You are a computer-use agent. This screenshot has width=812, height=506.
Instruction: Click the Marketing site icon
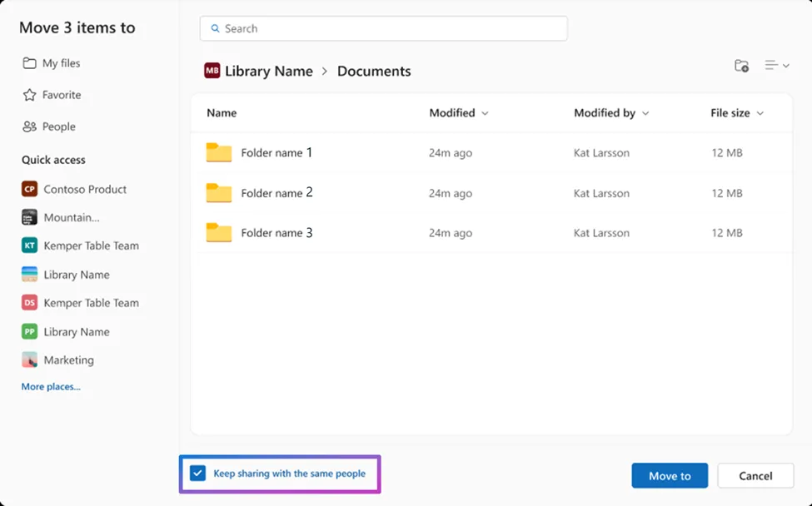coord(30,360)
